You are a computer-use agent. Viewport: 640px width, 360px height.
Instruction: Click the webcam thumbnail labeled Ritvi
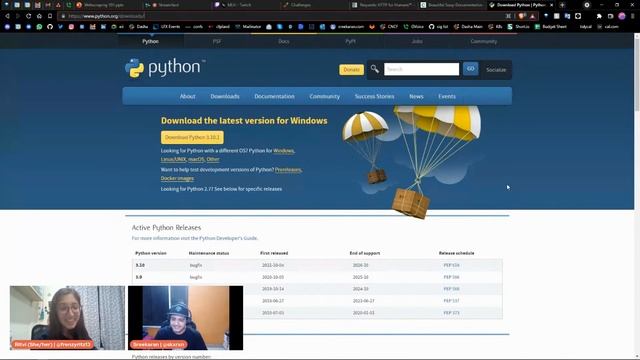[x=67, y=318]
